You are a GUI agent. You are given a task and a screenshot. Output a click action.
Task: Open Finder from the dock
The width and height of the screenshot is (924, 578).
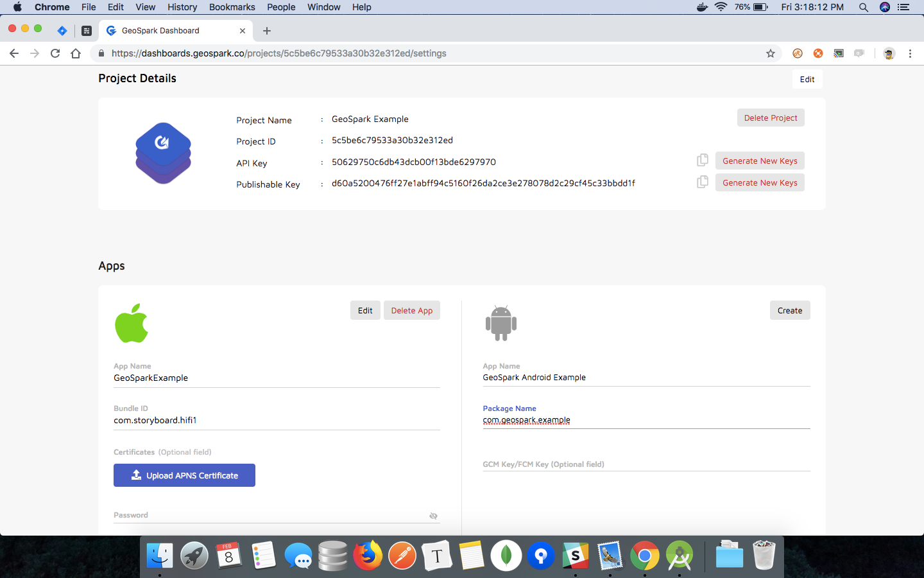(159, 556)
